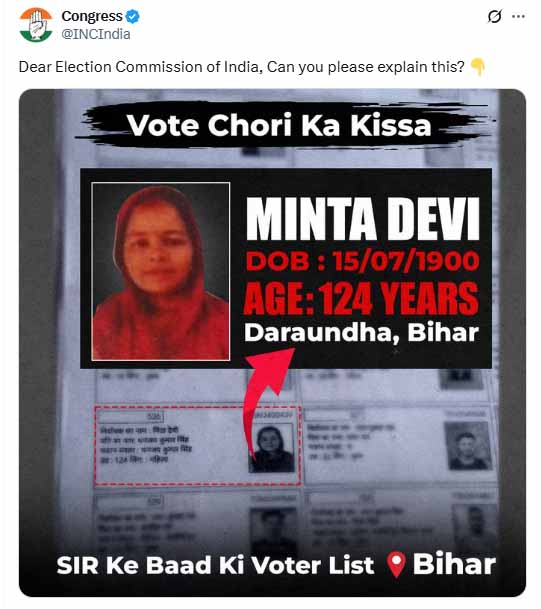Viewport: 541px width, 609px height.
Task: Click the DOB : 15/07/1900 text
Action: pyautogui.click(x=363, y=261)
